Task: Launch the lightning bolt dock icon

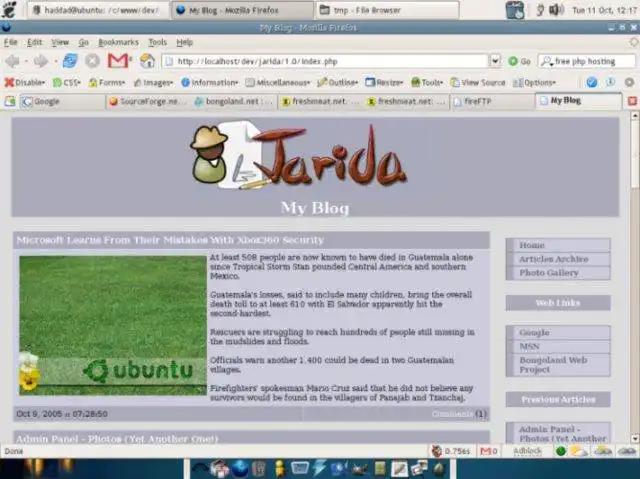Action: click(x=319, y=468)
